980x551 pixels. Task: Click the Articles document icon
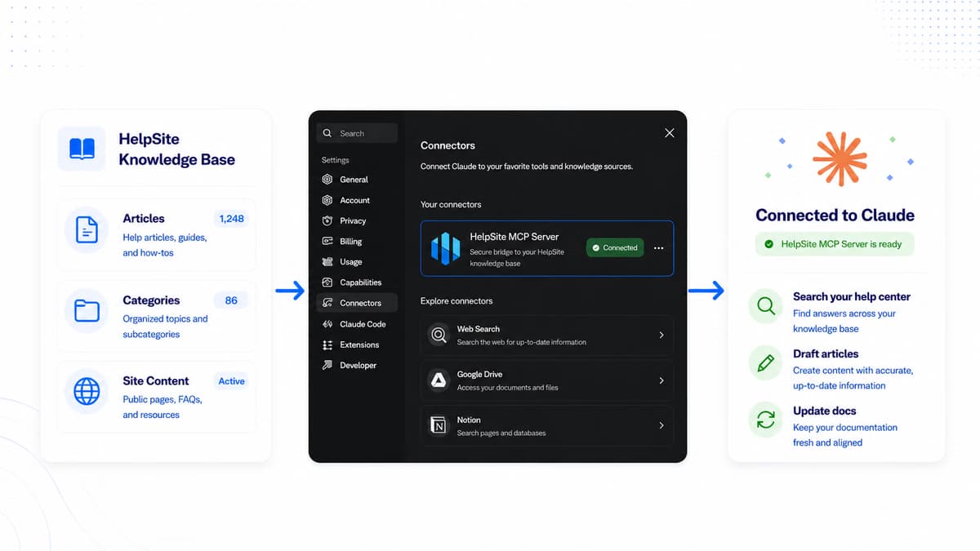point(87,230)
